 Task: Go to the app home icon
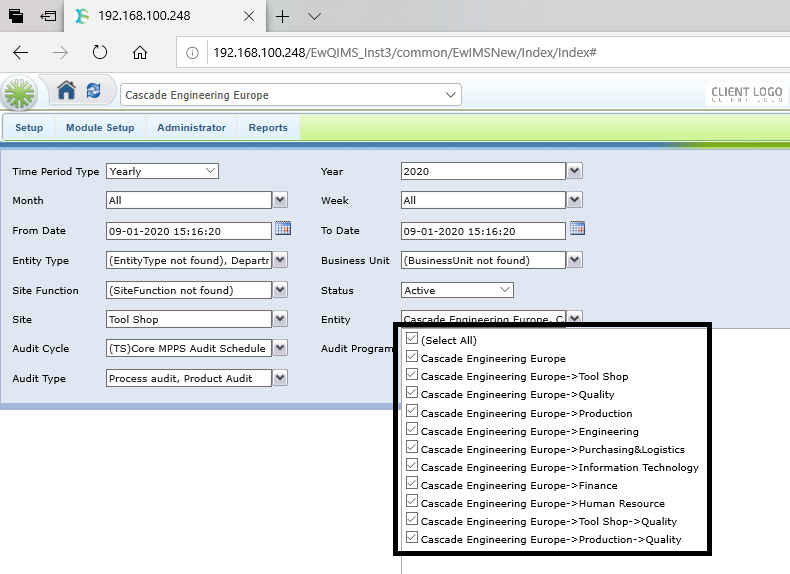click(67, 91)
